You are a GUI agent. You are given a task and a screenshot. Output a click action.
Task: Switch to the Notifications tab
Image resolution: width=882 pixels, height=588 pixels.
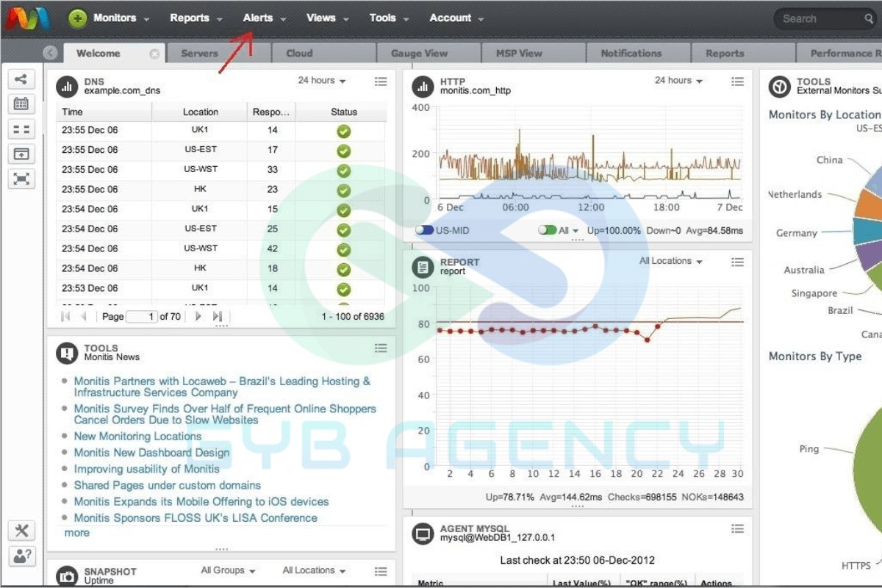[637, 53]
